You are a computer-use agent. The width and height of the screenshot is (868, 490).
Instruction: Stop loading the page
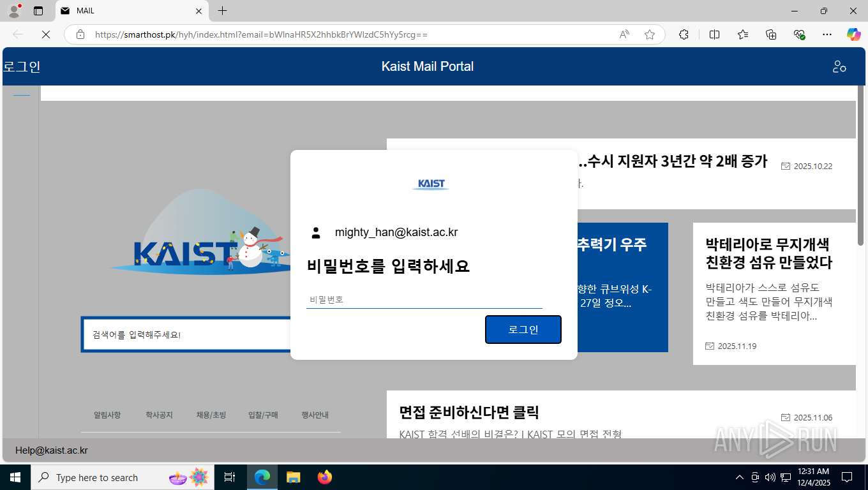pos(46,34)
